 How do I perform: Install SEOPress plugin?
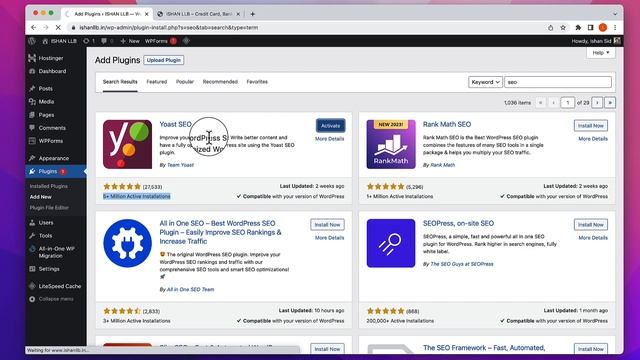pyautogui.click(x=591, y=224)
